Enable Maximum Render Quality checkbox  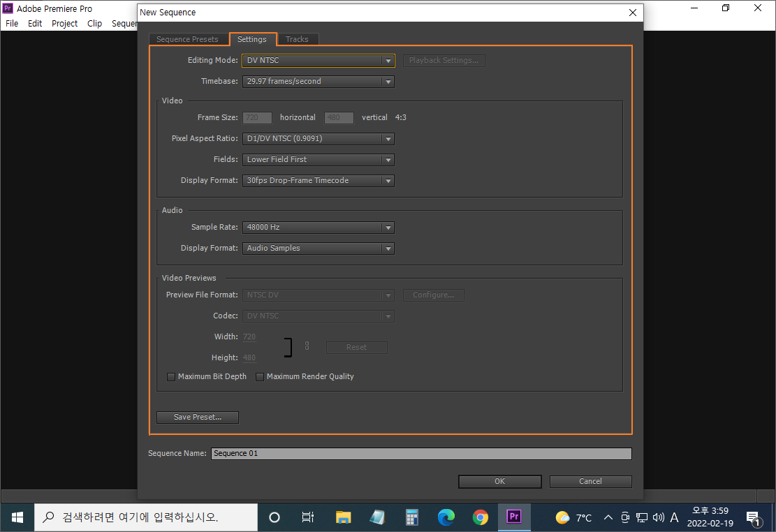260,377
